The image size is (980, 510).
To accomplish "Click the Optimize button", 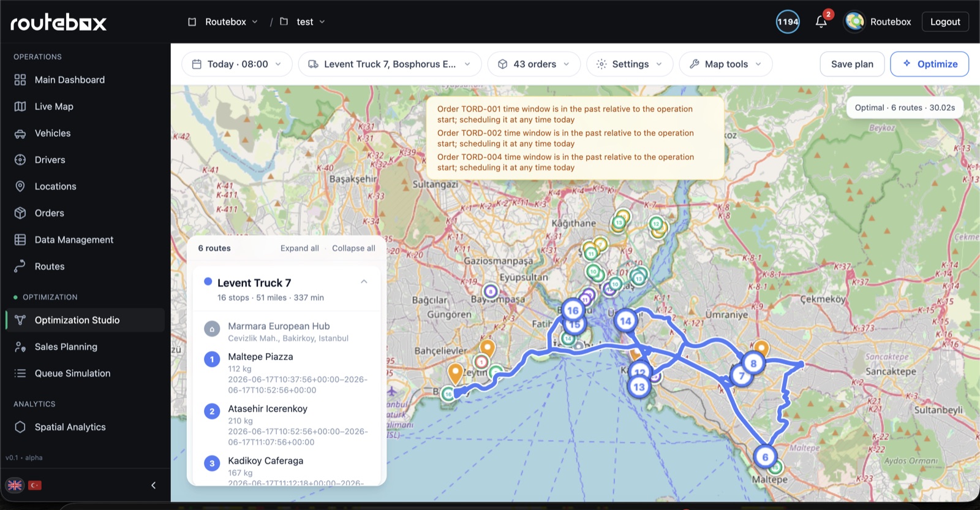I will coord(929,64).
